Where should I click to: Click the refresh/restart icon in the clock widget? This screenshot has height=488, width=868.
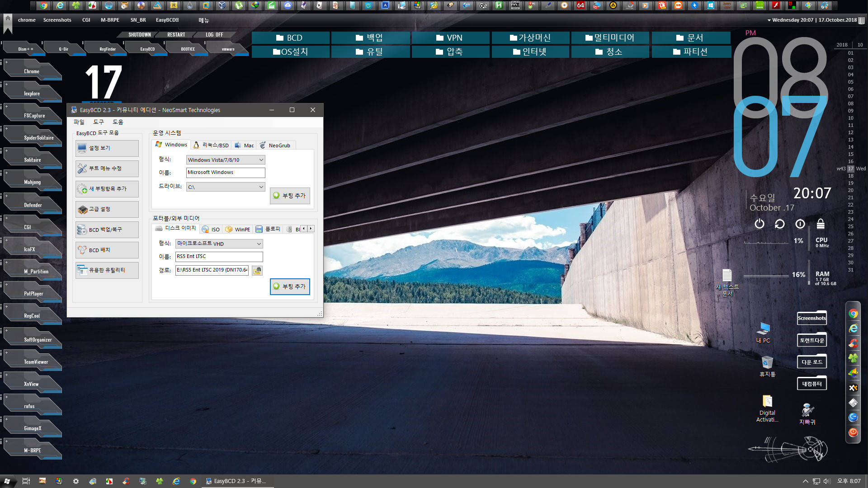tap(780, 224)
